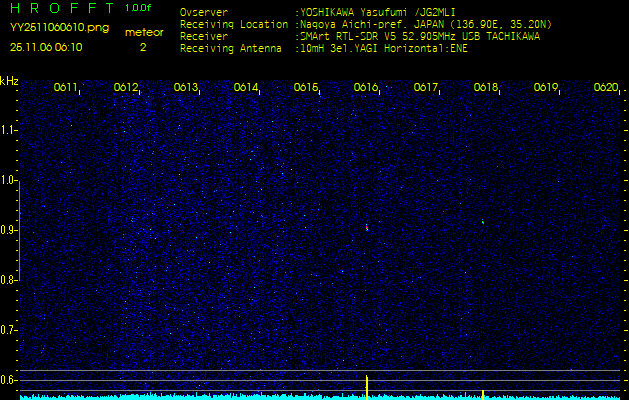Select the 0.9 kHz axis label
The width and height of the screenshot is (629, 400).
pyautogui.click(x=9, y=230)
